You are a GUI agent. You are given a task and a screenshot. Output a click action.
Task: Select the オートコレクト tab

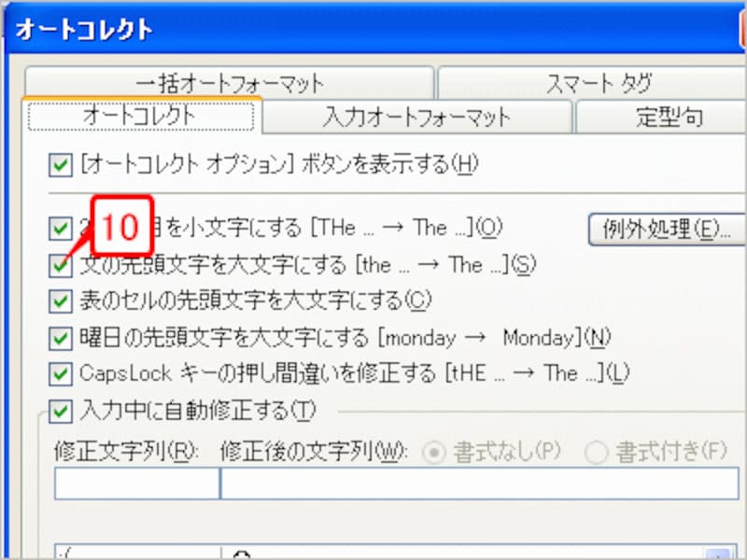coord(142,116)
